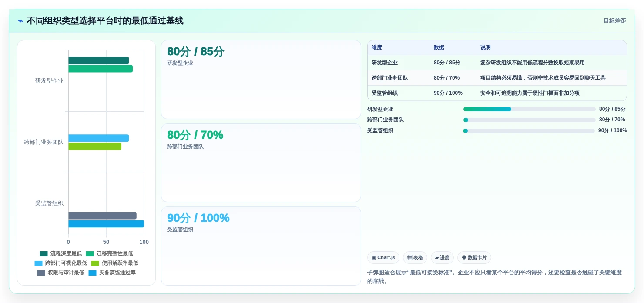Click lime green 跨部门业务团队 chart bar

[95, 146]
